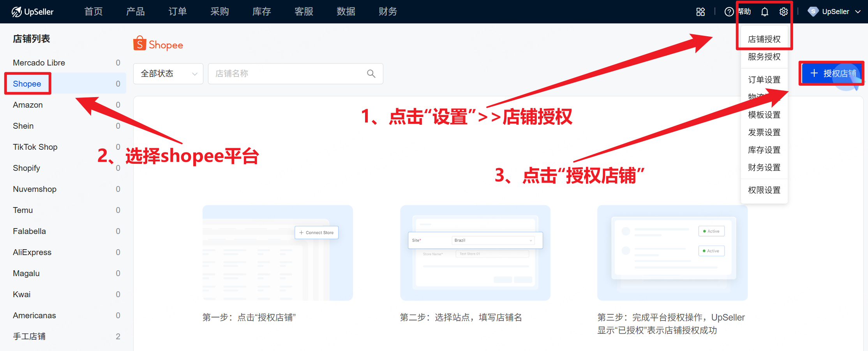Open 订单设置 from the settings menu
This screenshot has width=868, height=351.
point(764,79)
